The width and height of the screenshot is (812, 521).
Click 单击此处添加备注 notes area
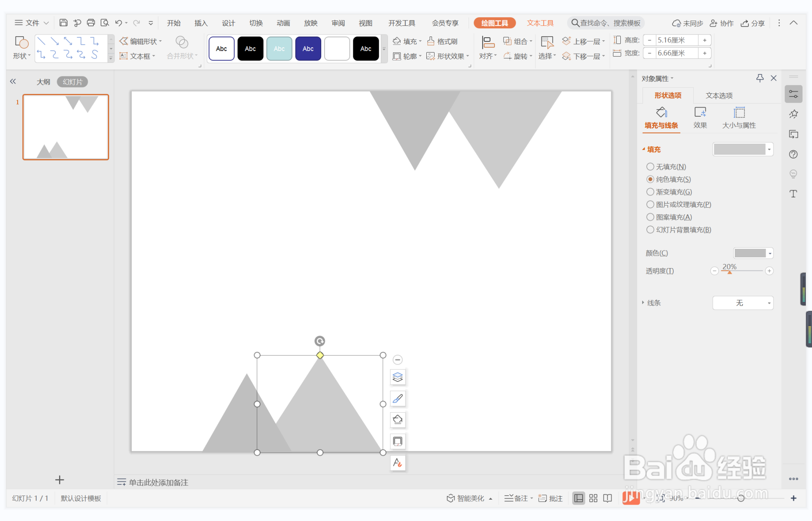[158, 482]
